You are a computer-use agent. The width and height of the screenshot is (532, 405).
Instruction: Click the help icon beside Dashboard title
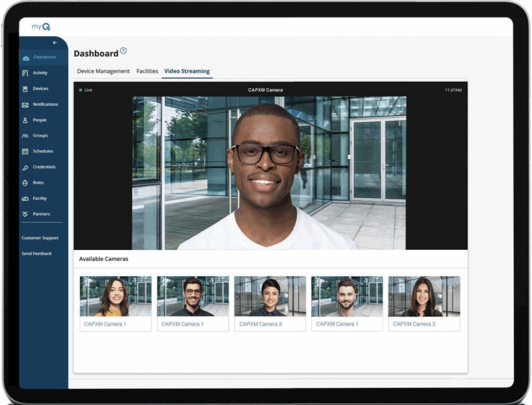point(123,51)
